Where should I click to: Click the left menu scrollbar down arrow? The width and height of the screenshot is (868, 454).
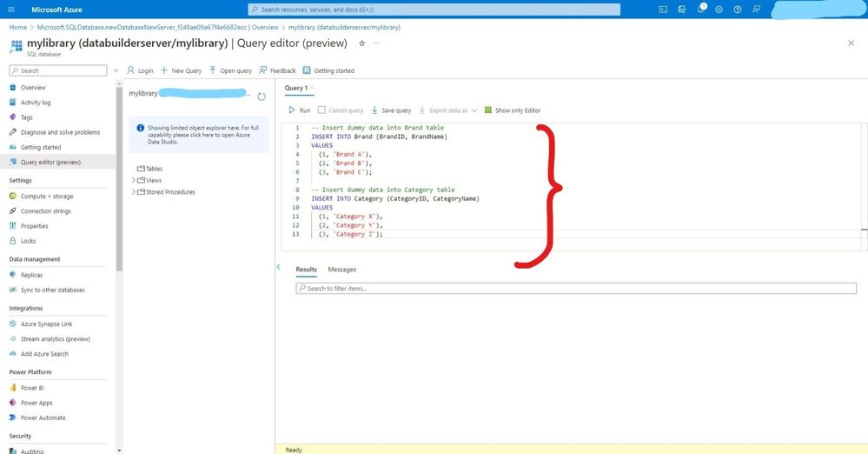pos(119,451)
